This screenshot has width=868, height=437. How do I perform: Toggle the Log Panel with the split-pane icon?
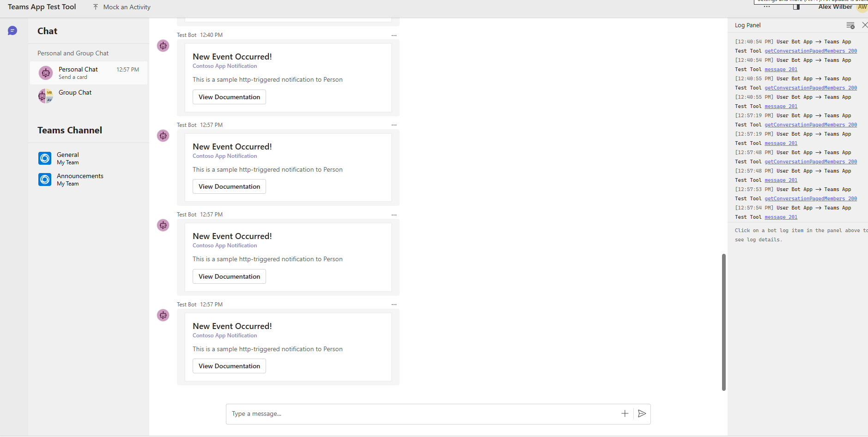coord(796,7)
